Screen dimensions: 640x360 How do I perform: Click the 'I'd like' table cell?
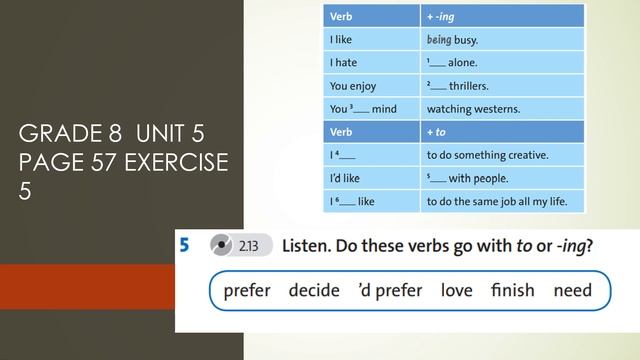click(x=371, y=178)
